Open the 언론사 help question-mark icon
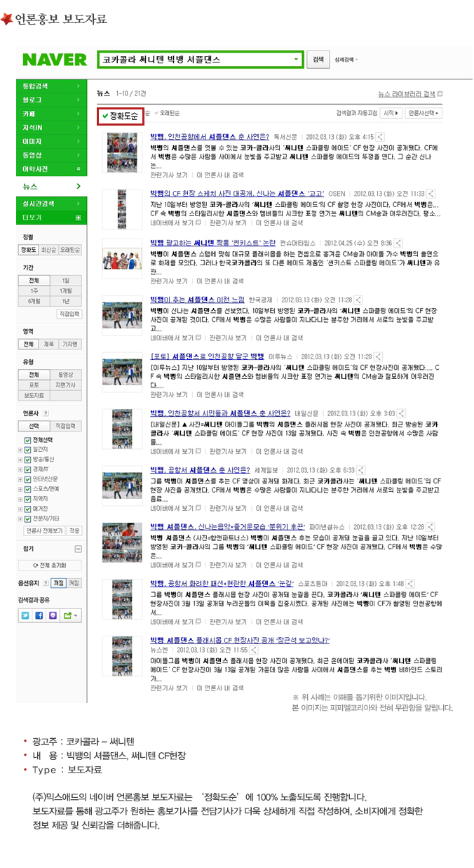 click(46, 413)
